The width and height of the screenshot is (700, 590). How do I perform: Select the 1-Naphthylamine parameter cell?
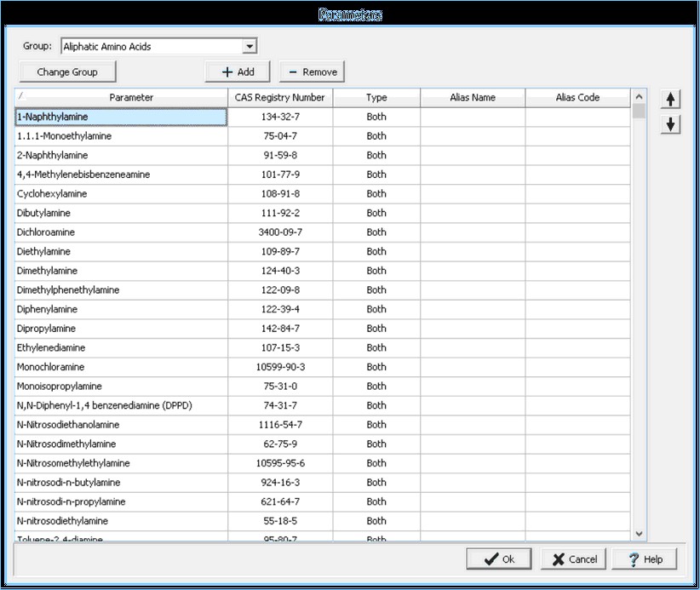pos(121,117)
